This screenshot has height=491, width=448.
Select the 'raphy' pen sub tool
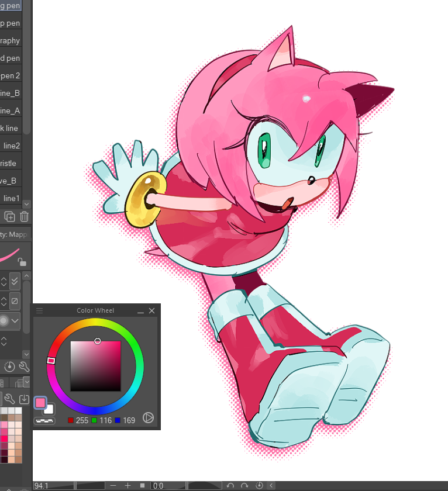[11, 40]
